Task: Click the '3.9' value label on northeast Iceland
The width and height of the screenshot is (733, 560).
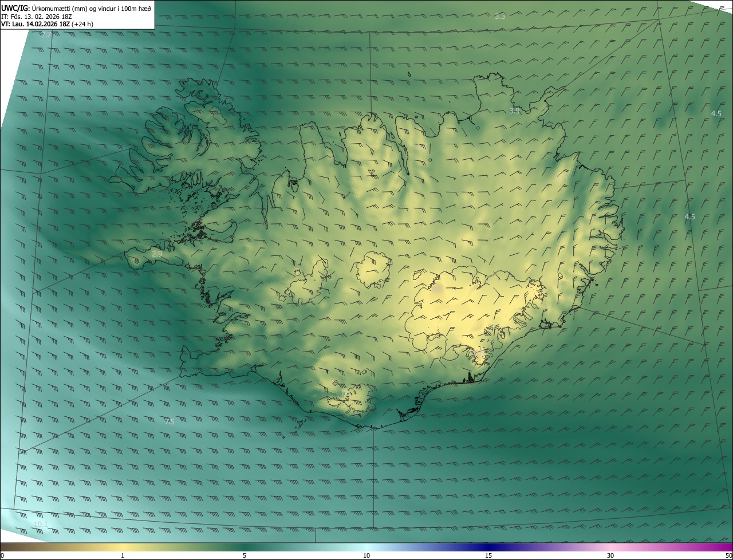Action: pyautogui.click(x=514, y=111)
